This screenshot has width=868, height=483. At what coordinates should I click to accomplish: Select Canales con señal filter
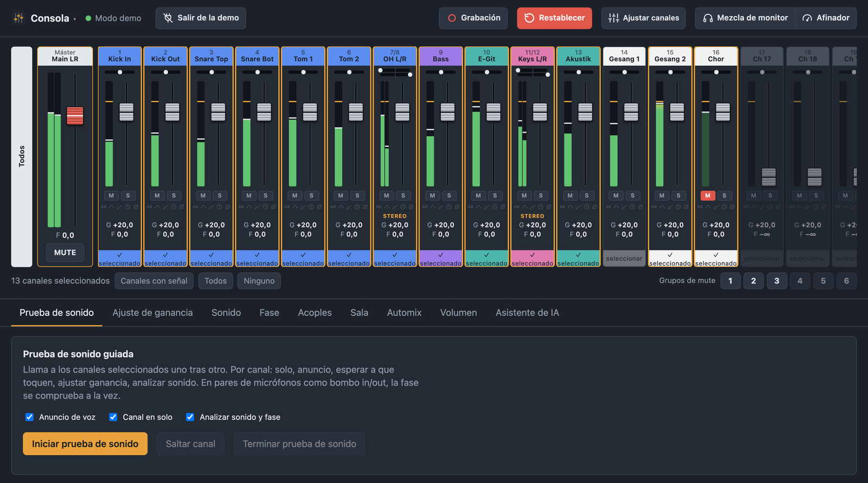(x=154, y=281)
